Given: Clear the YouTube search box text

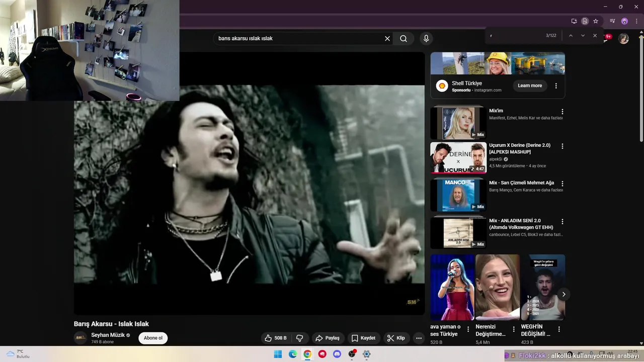Looking at the screenshot, I should [x=387, y=38].
